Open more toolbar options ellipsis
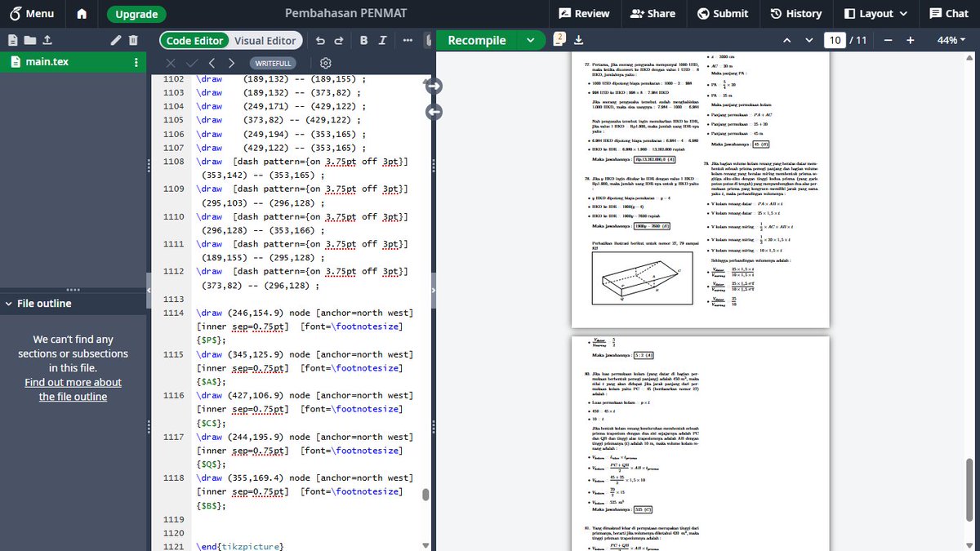 (x=408, y=40)
